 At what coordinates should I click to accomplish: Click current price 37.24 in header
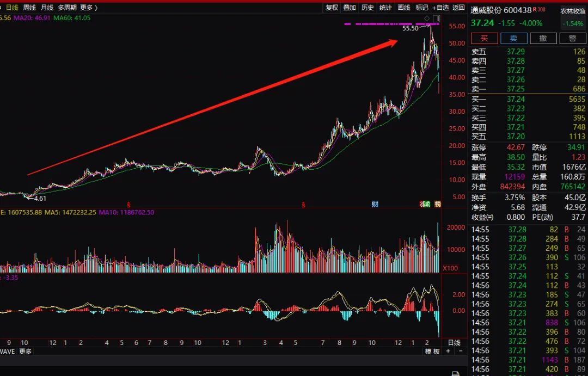click(482, 23)
